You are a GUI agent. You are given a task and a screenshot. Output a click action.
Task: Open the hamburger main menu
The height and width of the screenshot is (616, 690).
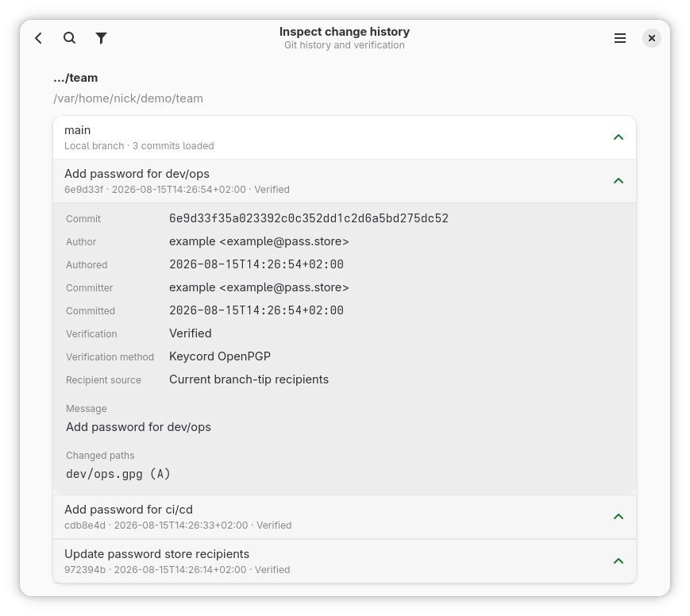point(620,38)
